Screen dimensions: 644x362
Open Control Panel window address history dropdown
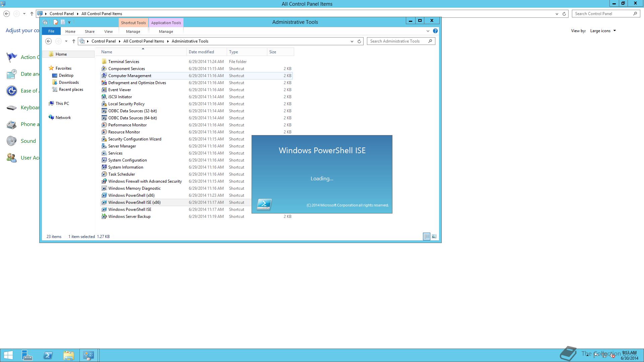(x=557, y=14)
